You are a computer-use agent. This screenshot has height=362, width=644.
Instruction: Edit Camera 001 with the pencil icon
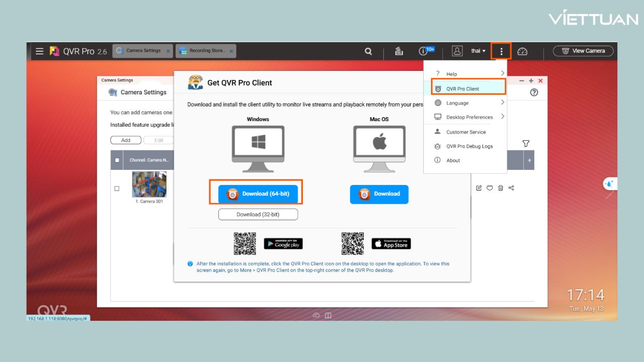[479, 188]
